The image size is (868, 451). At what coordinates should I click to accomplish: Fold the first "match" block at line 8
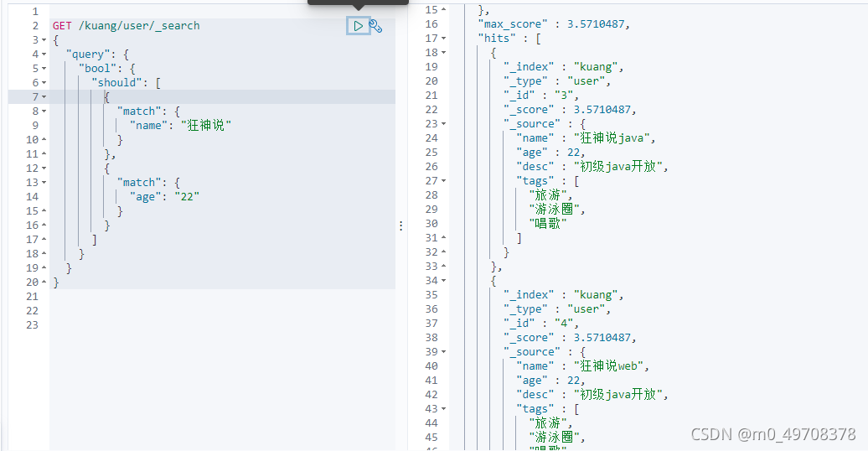44,111
